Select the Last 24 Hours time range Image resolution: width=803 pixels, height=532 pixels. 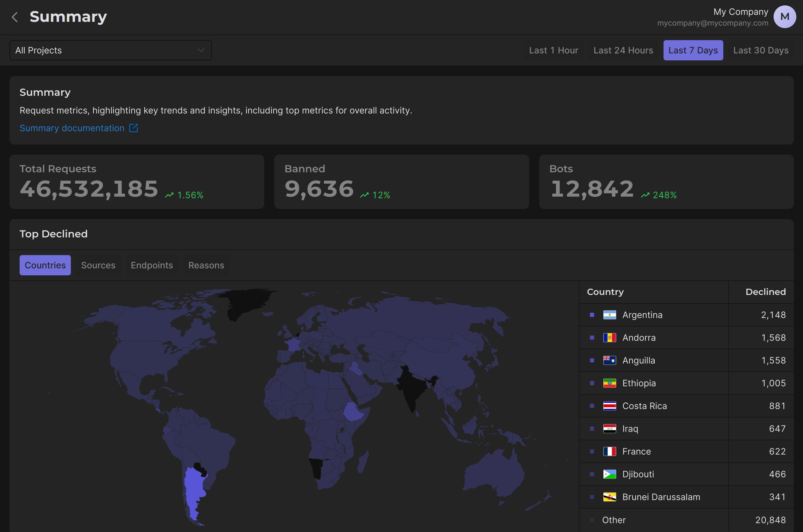point(623,50)
